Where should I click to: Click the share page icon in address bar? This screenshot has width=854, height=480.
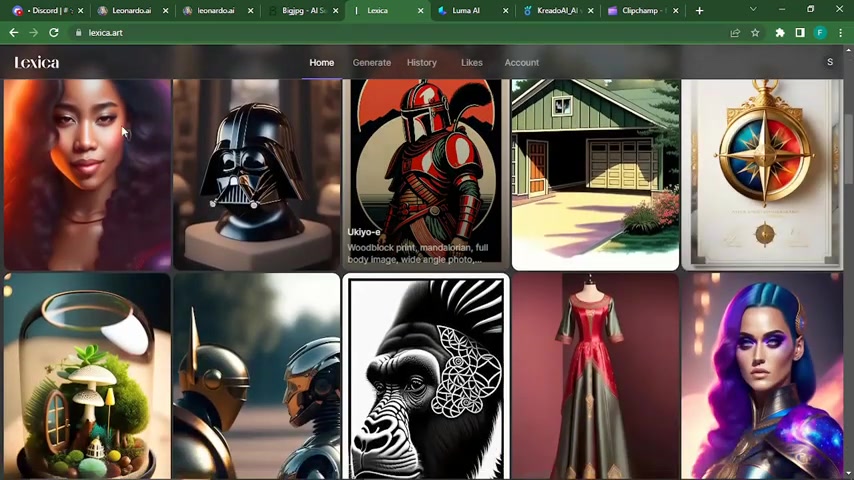[x=735, y=33]
